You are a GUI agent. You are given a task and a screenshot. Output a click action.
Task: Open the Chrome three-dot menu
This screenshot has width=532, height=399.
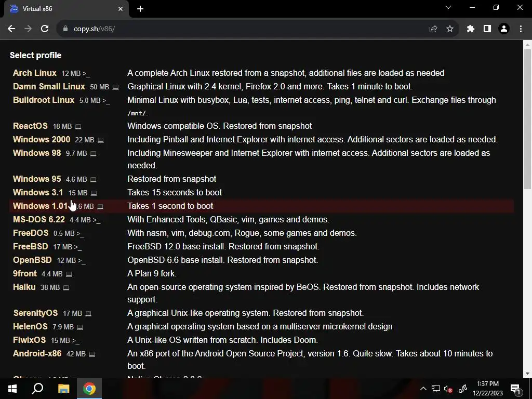tap(521, 29)
